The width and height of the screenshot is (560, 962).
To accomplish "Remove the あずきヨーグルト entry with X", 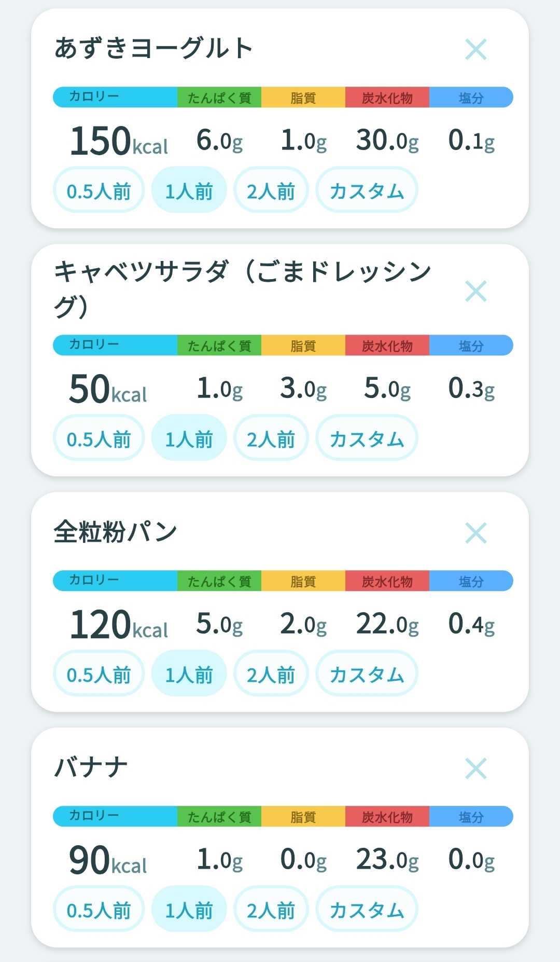I will pos(476,49).
